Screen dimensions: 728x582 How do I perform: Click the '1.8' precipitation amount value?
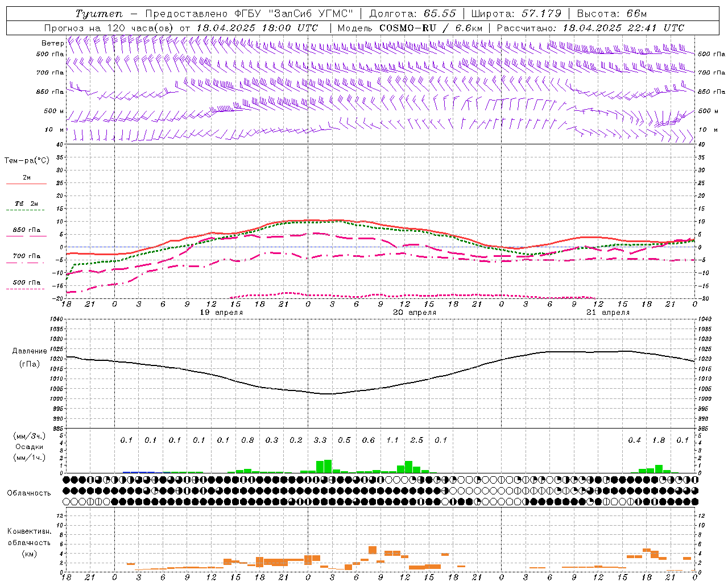pos(659,440)
